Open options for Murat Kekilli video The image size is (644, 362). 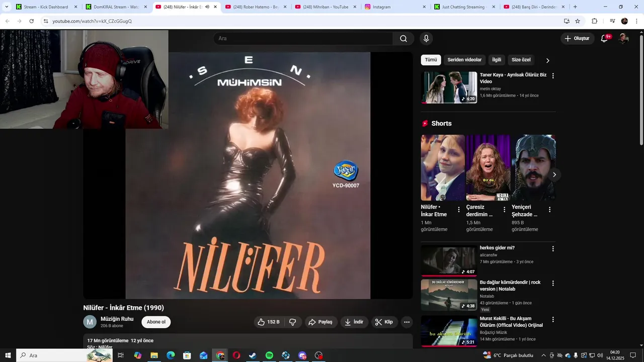pyautogui.click(x=553, y=320)
